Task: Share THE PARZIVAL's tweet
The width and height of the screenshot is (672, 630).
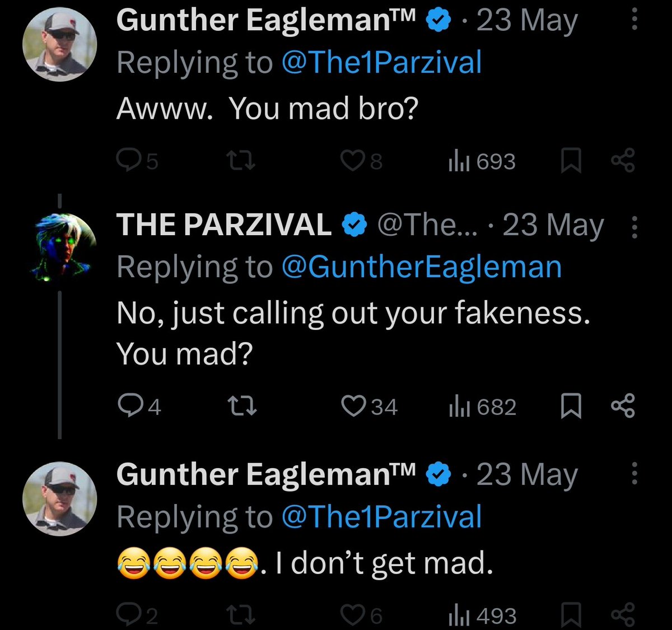Action: pyautogui.click(x=623, y=405)
